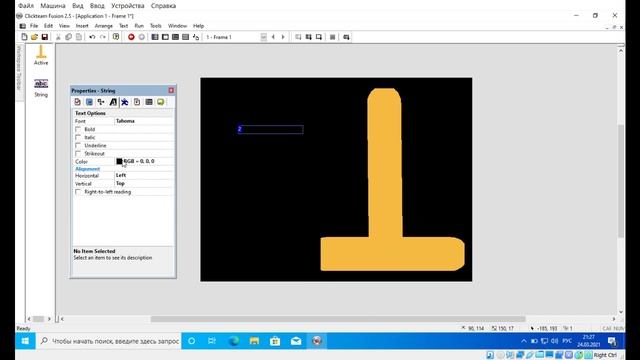Open the Help menu
Viewport: 640px width, 360px height.
[x=198, y=26]
